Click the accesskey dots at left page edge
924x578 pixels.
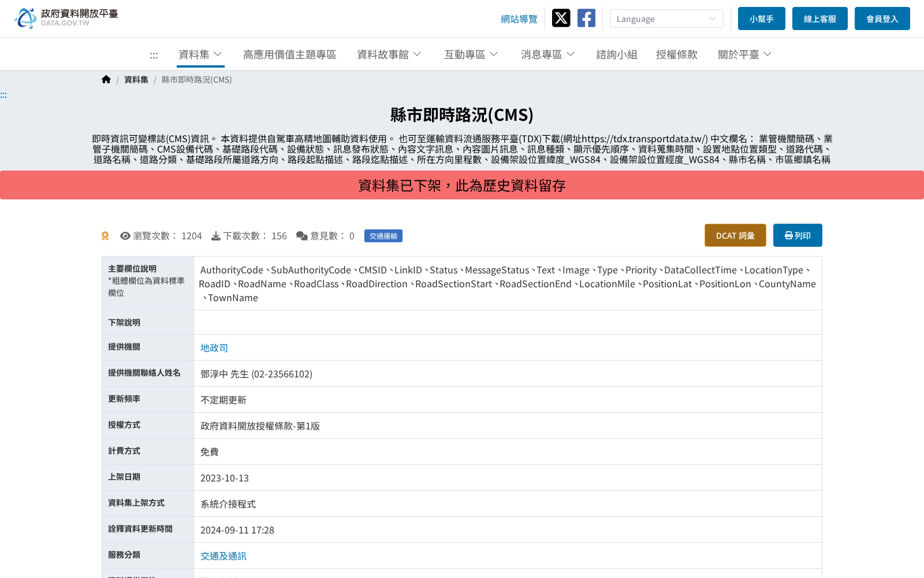(x=3, y=95)
